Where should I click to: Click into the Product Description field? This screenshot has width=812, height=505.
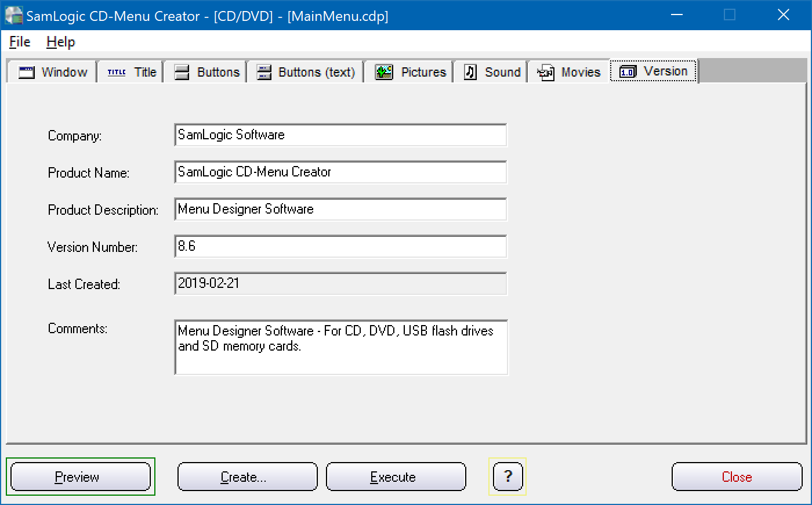click(340, 209)
